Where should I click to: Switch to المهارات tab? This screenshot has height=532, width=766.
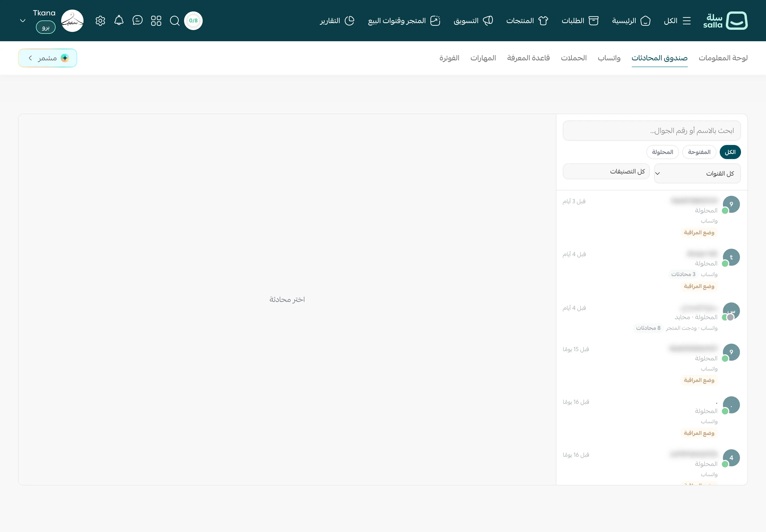[x=483, y=58]
